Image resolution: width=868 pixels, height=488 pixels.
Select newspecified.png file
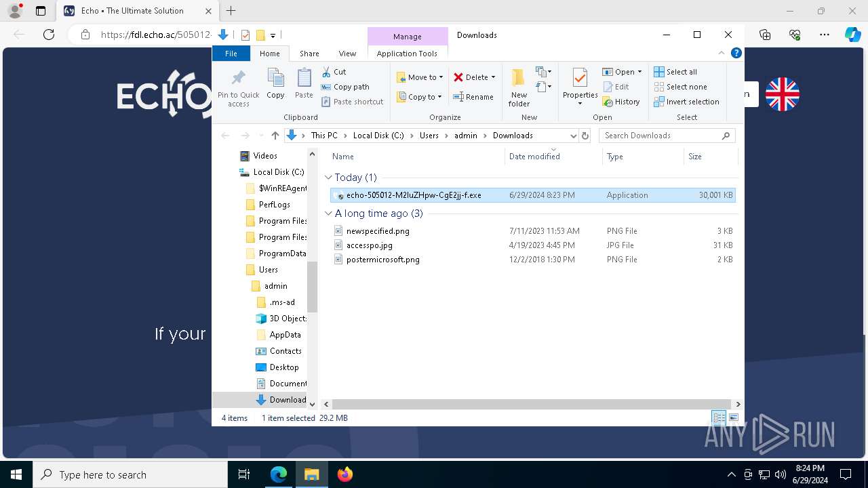point(533,231)
